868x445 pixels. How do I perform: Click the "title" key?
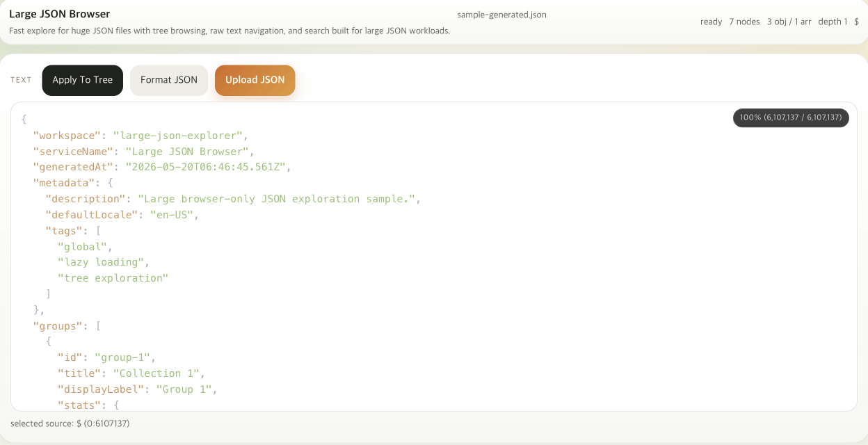point(79,373)
